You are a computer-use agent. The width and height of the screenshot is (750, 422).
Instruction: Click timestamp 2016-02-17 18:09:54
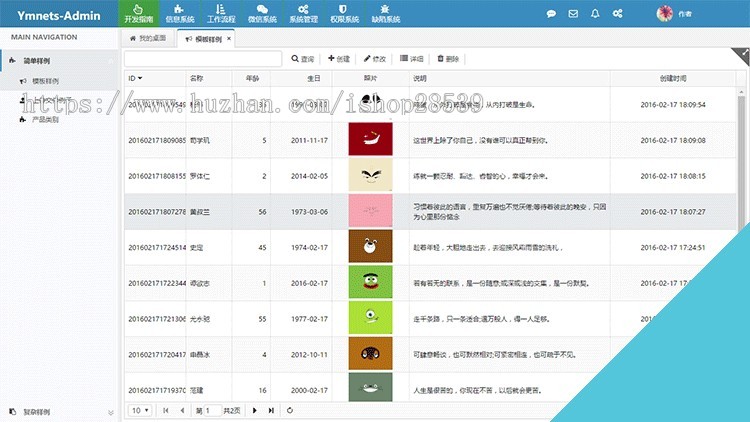[673, 105]
